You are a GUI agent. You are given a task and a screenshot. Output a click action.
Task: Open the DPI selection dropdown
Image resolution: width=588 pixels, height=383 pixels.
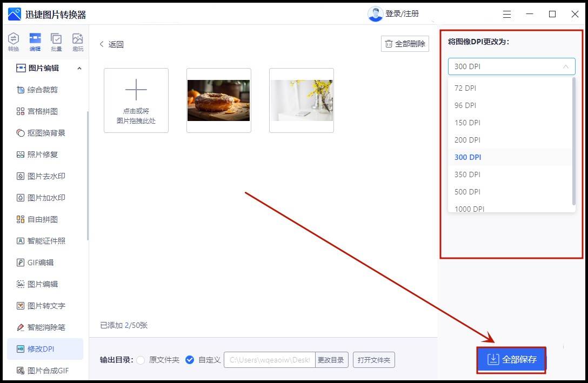pos(510,66)
